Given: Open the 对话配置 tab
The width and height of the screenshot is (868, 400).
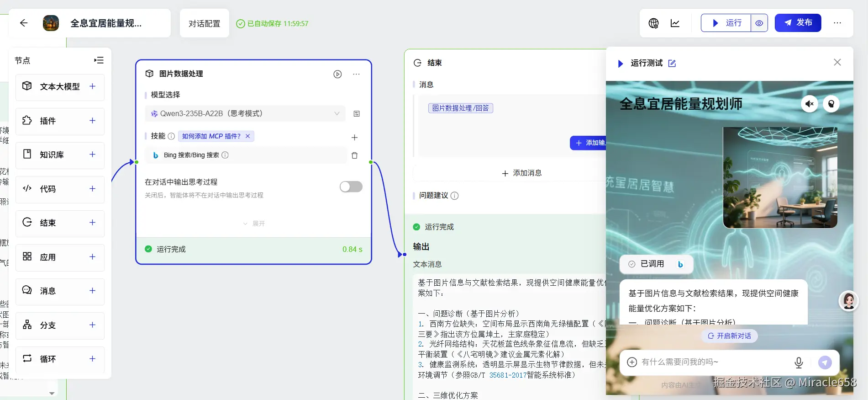Looking at the screenshot, I should [x=204, y=23].
